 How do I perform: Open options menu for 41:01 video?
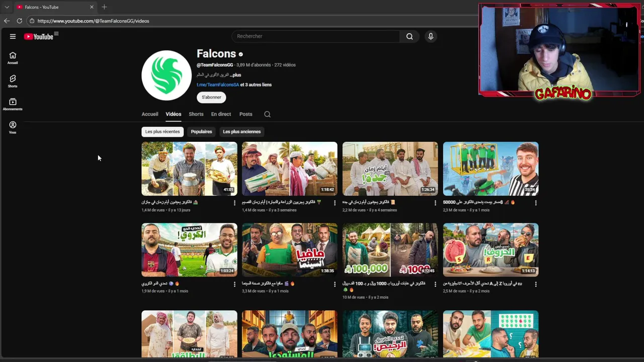point(234,203)
